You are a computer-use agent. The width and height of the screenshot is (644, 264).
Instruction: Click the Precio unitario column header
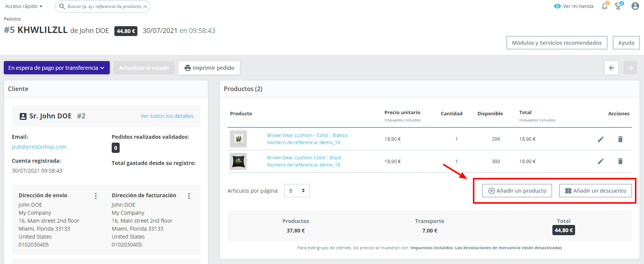click(x=402, y=113)
